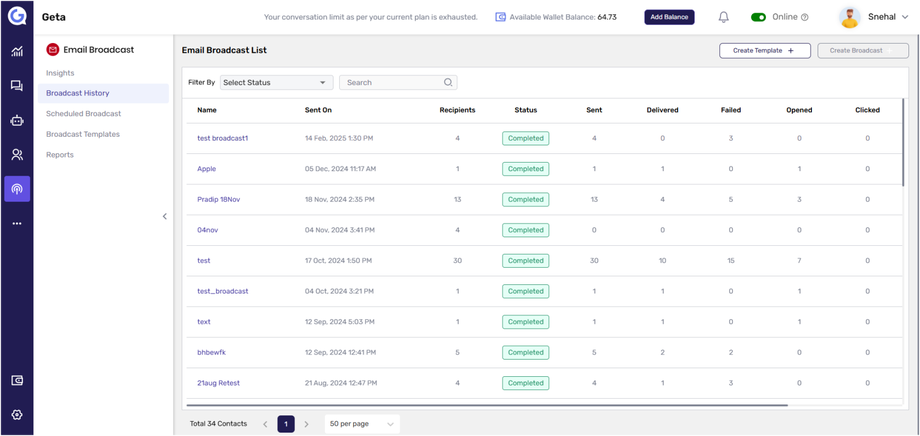Open the chat conversations sidebar icon
This screenshot has width=920, height=436.
(x=17, y=87)
